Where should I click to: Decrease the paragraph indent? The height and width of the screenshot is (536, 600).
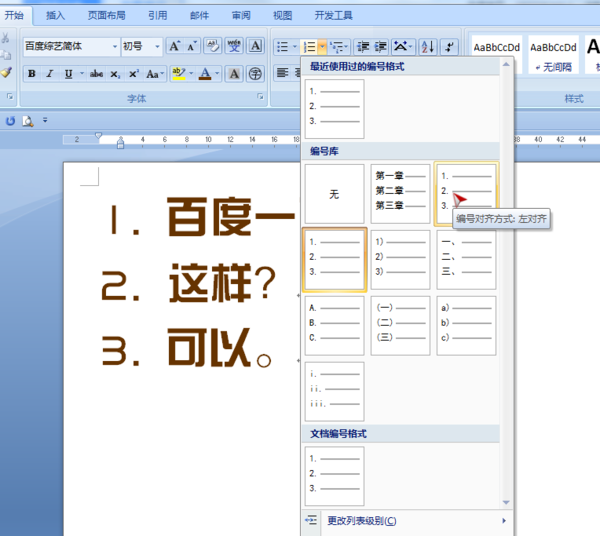[362, 47]
